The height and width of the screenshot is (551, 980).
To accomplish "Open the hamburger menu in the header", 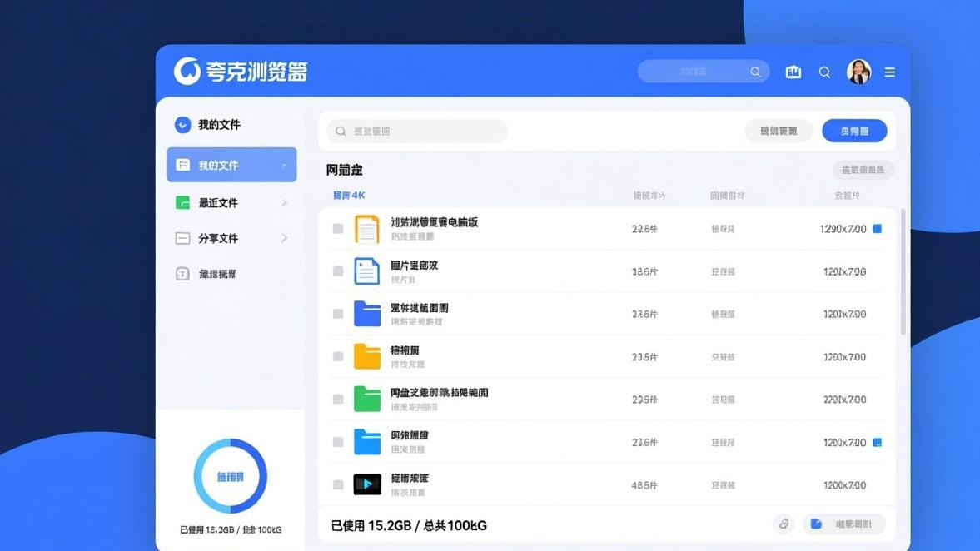I will click(890, 72).
